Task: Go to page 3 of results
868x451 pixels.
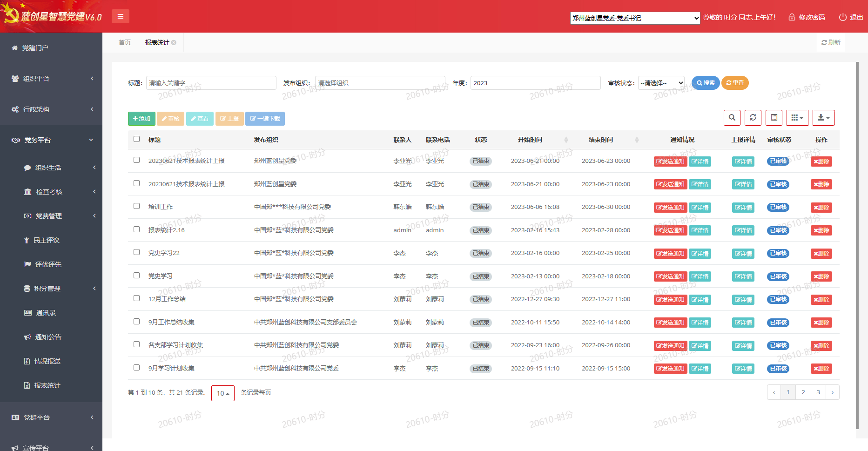Action: pos(818,392)
